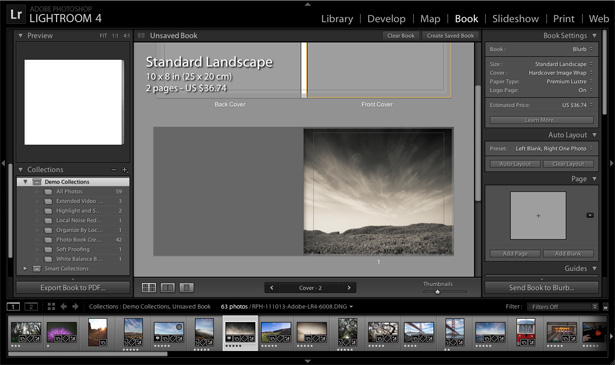Open Cover dropdown Hardcover Image Wrap
The image size is (615, 365).
click(x=561, y=73)
